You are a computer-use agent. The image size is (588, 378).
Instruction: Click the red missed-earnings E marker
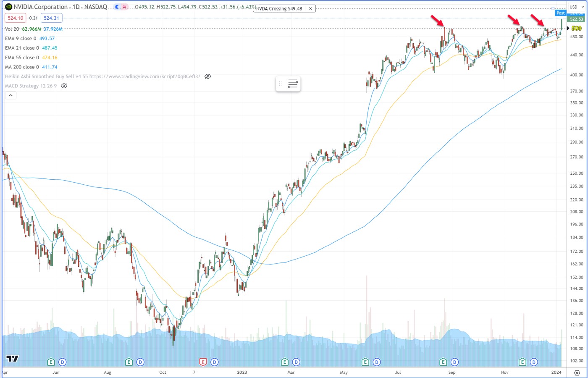(x=203, y=362)
